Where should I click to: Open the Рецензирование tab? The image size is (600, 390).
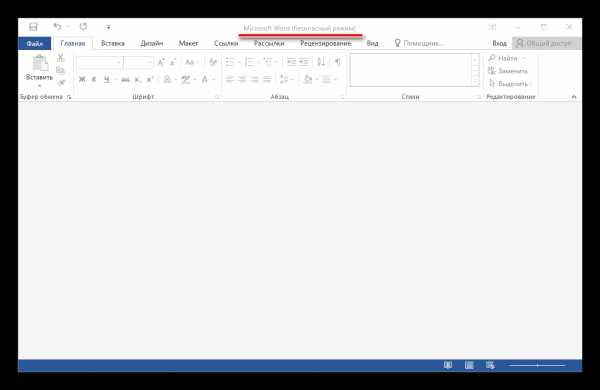326,43
